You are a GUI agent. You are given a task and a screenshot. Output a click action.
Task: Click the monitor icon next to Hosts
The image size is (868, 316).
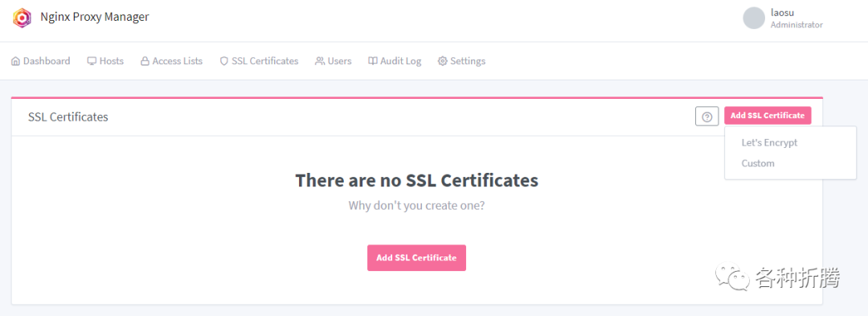pos(92,61)
